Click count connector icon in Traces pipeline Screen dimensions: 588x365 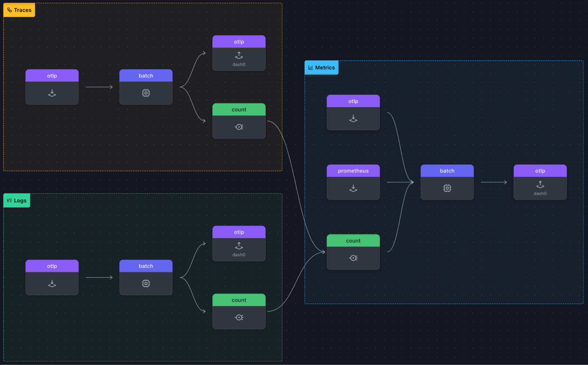[x=239, y=127]
